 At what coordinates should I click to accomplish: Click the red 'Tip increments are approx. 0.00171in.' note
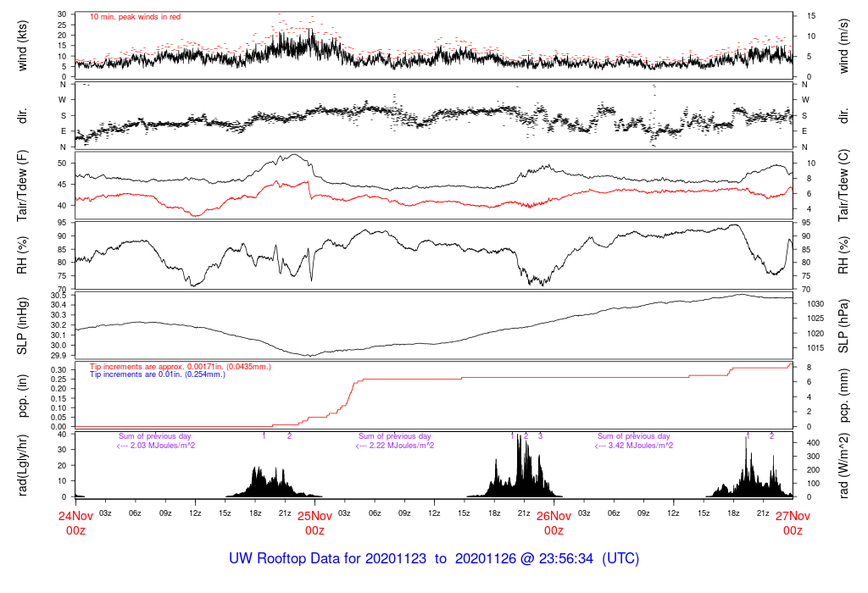(x=181, y=367)
